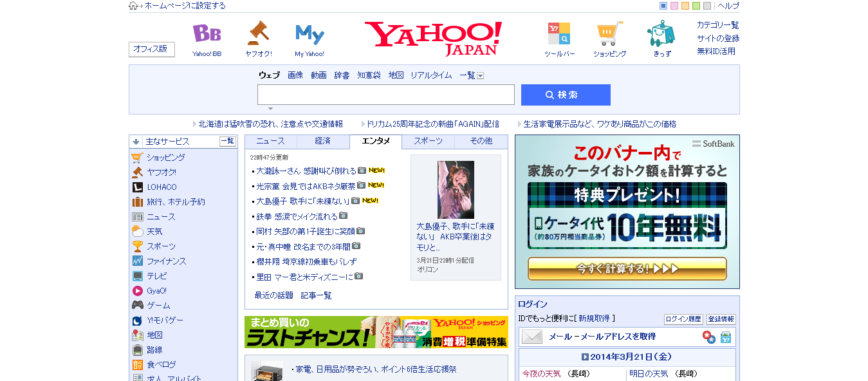The width and height of the screenshot is (868, 381).
Task: Select the エンタメ tab
Action: tap(376, 142)
